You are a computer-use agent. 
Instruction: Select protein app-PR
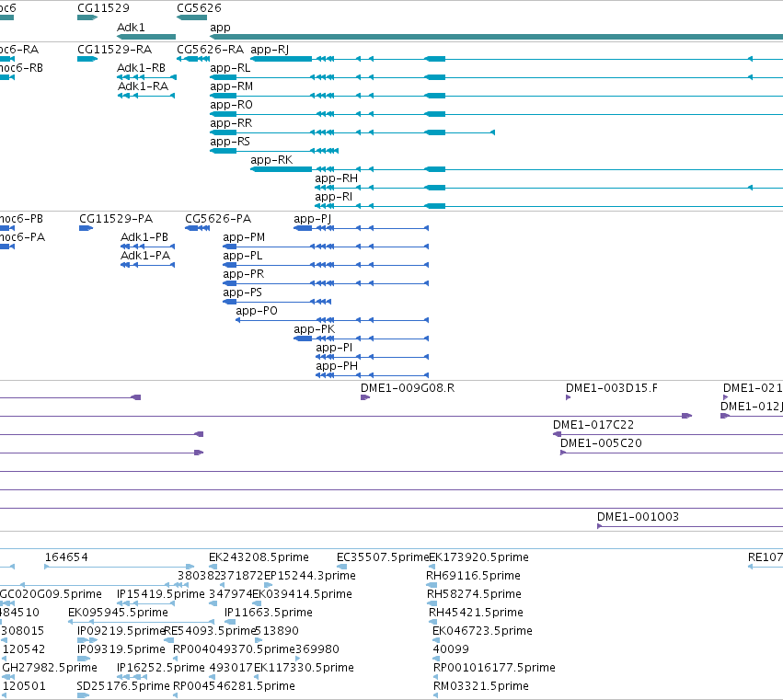[244, 275]
